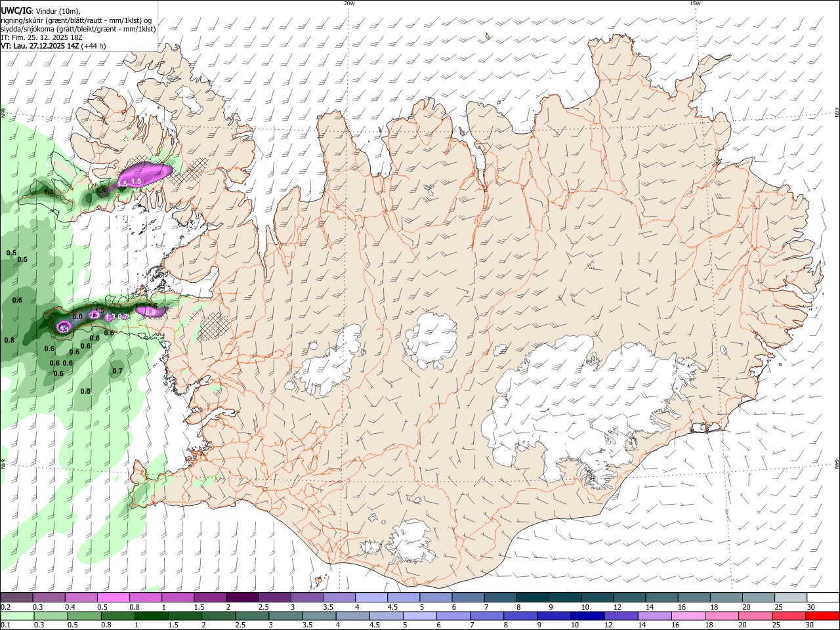
Task: Click the bright pink 0.5 swatch in snow legend
Action: [x=113, y=597]
